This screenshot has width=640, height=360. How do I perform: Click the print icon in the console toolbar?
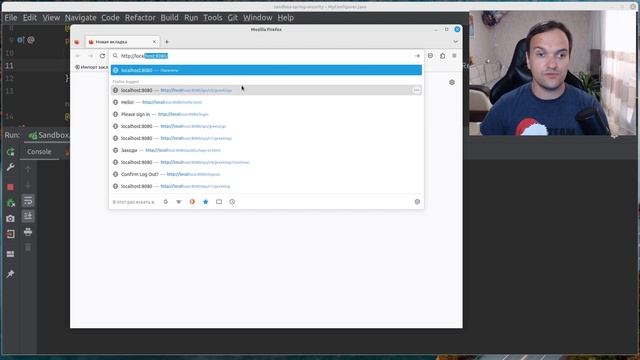tap(28, 232)
